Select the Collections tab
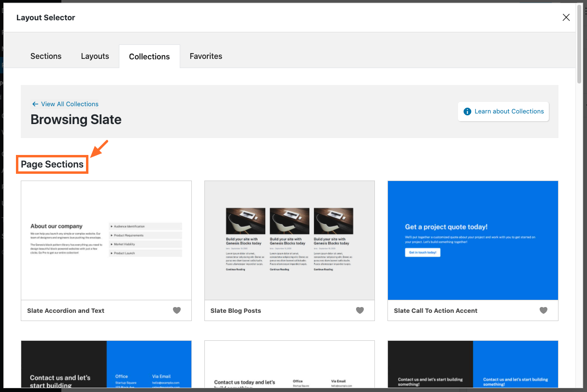 point(149,56)
